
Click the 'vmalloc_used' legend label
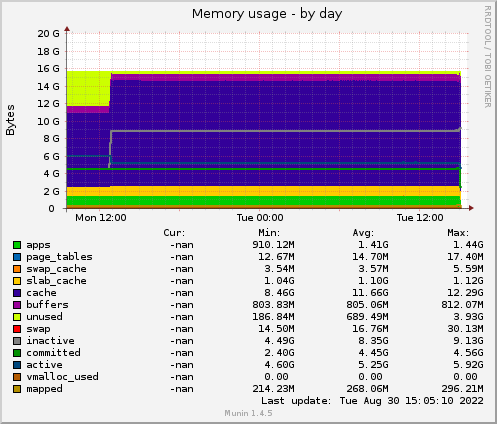(62, 377)
